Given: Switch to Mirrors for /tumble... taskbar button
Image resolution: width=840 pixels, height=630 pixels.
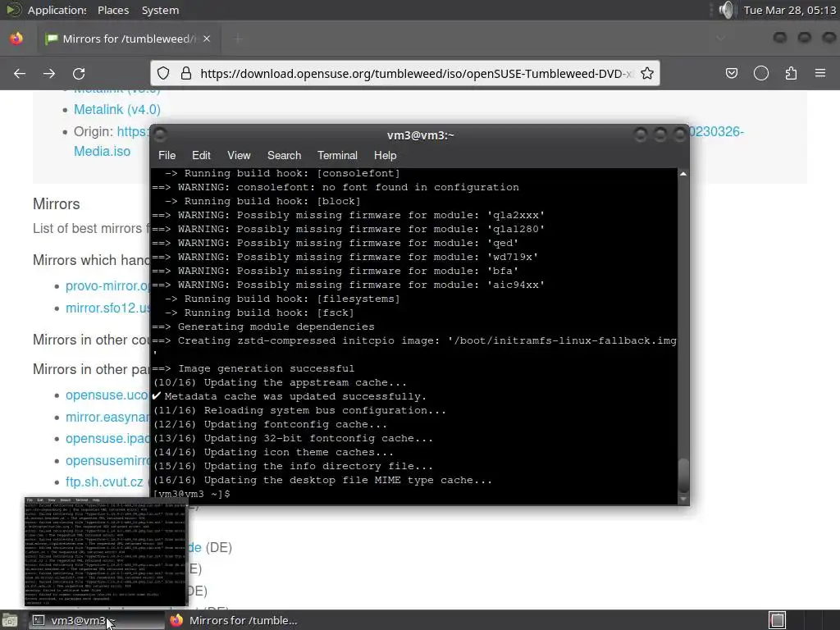Looking at the screenshot, I should (235, 620).
